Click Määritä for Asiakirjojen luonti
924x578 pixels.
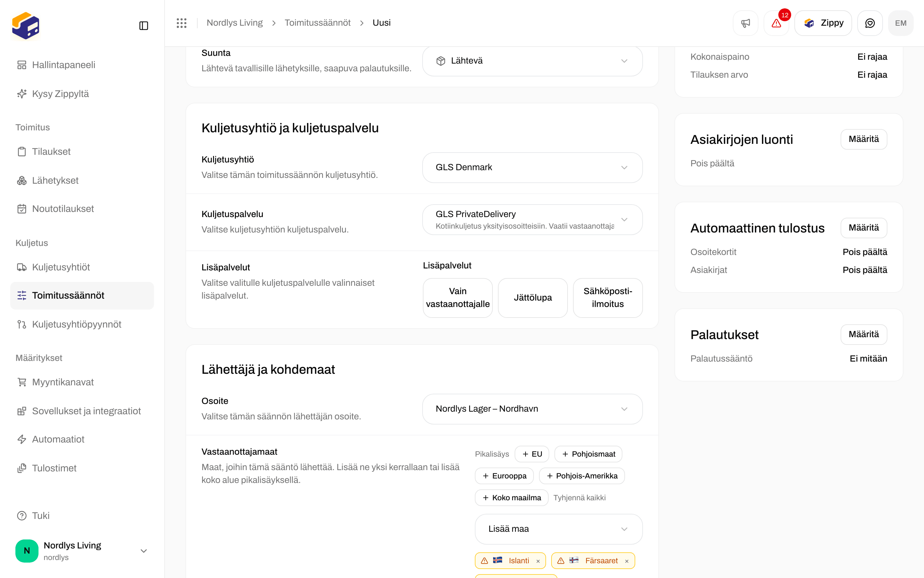864,139
